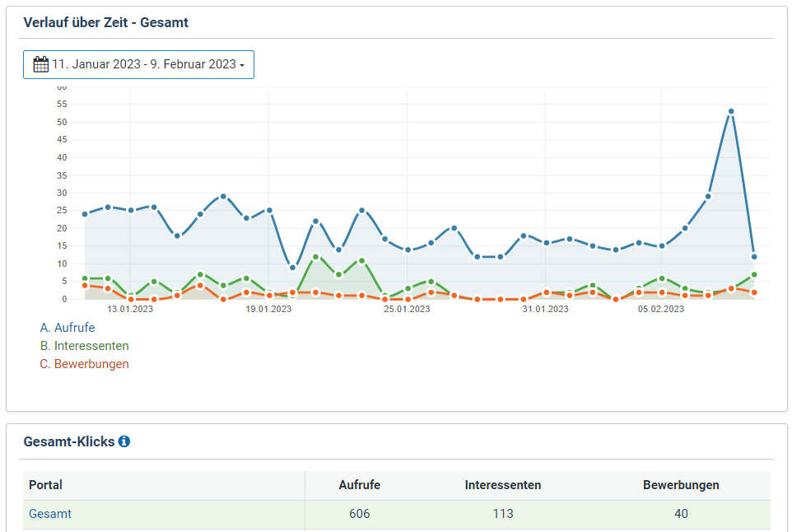Click the 606 Aufrufe value cell

[x=360, y=513]
